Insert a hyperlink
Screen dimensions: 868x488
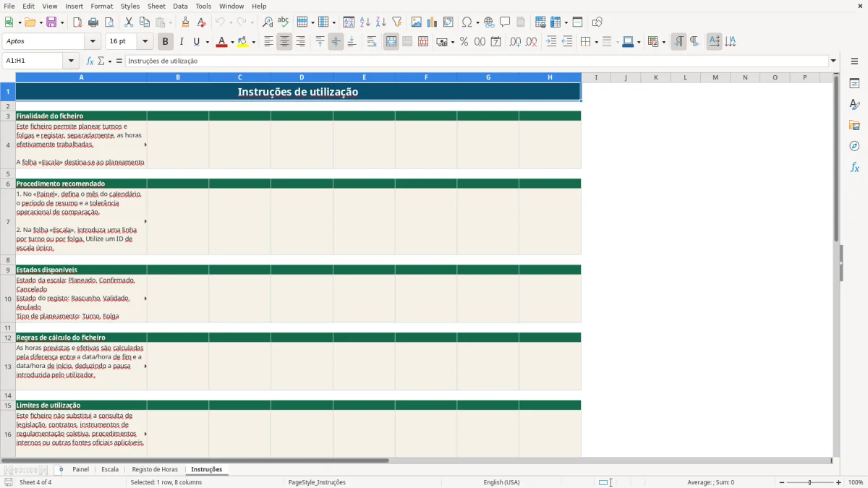[x=490, y=22]
